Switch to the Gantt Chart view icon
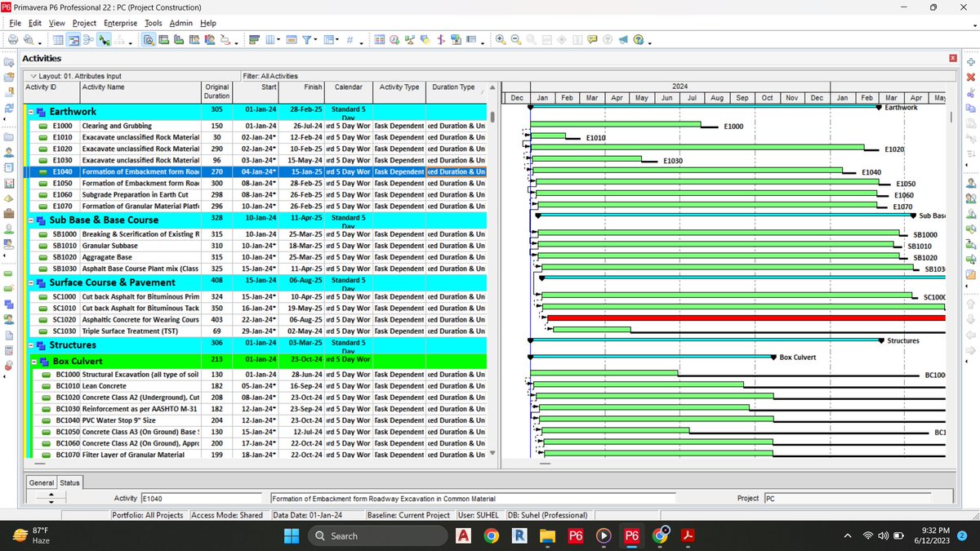This screenshot has height=551, width=980. click(x=73, y=39)
